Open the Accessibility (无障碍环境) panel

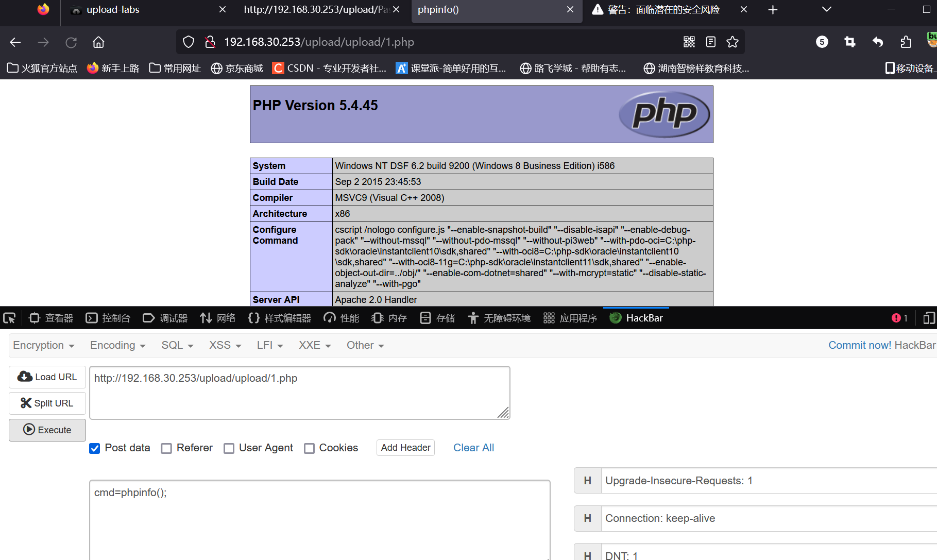499,318
